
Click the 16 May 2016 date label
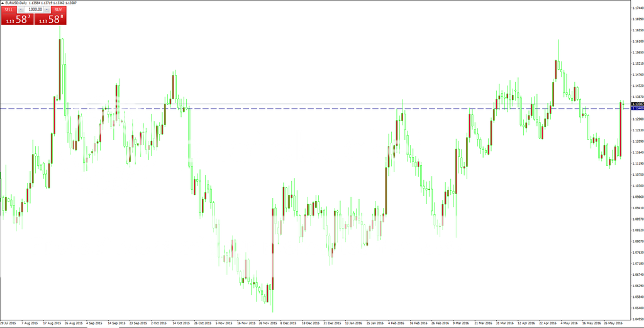[591, 323]
